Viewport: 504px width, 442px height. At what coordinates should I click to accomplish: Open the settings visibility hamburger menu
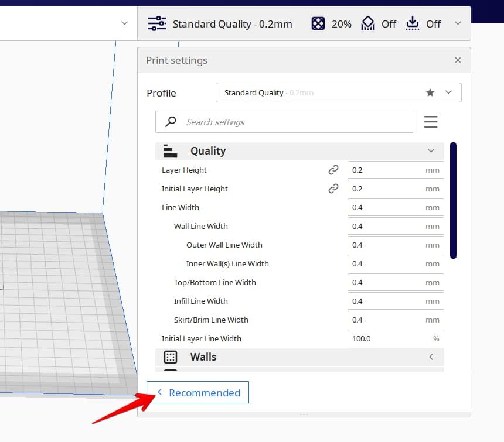pyautogui.click(x=431, y=122)
